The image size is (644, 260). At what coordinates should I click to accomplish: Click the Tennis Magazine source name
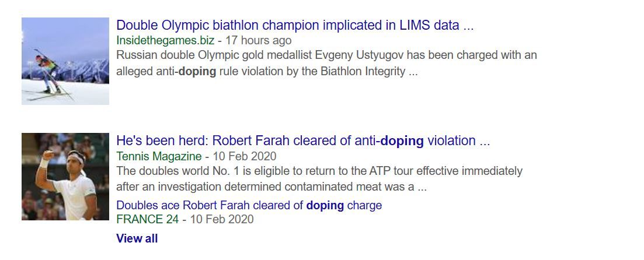(x=159, y=156)
